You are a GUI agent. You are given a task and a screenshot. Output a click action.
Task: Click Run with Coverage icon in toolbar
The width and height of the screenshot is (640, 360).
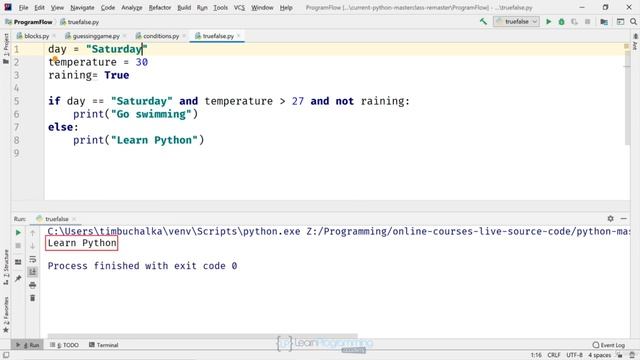(575, 22)
